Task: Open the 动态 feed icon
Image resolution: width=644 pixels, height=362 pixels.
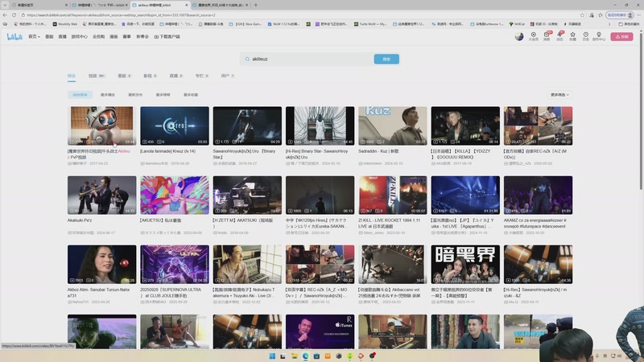Action: pyautogui.click(x=559, y=36)
